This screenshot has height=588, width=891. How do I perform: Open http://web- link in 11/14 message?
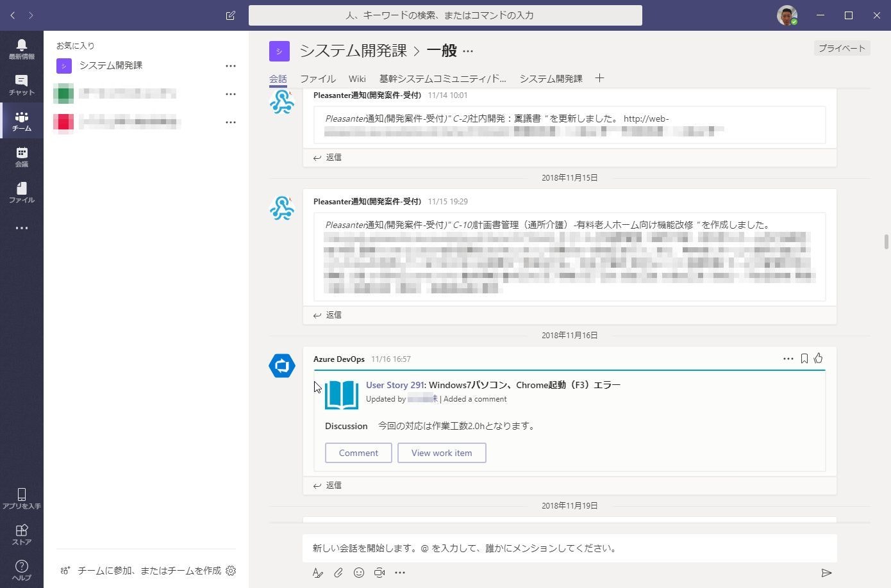646,118
